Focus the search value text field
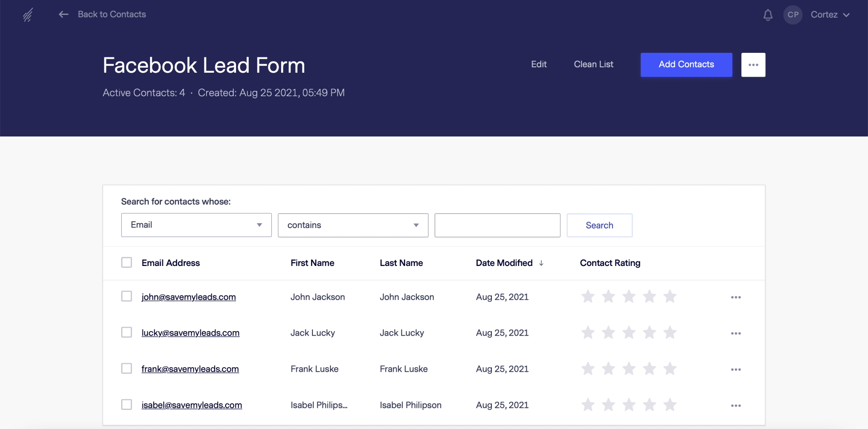Screen dimensions: 868x429 coord(497,225)
